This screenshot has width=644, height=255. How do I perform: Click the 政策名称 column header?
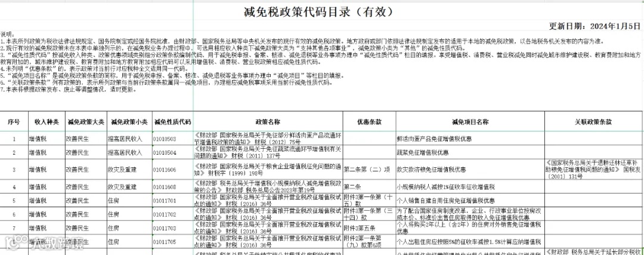[x=268, y=122]
